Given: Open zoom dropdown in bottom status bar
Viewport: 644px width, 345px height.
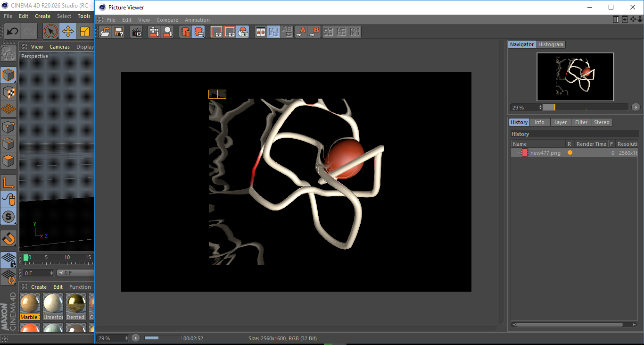Looking at the screenshot, I should (126, 338).
